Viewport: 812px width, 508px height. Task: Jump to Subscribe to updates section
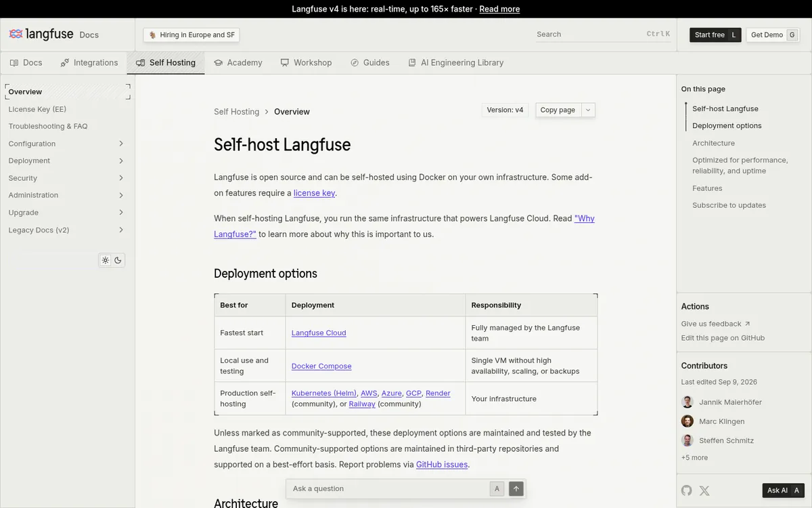click(x=729, y=205)
